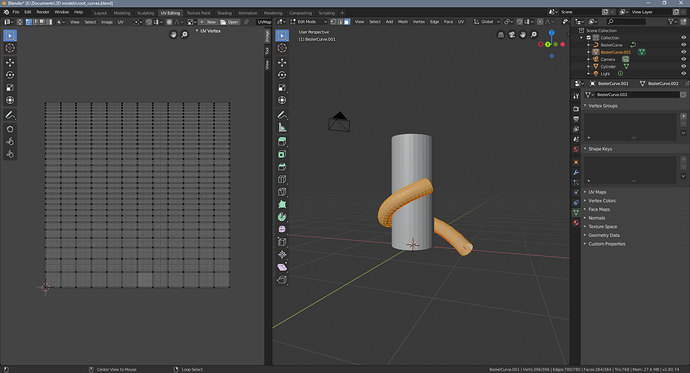Image resolution: width=690 pixels, height=373 pixels.
Task: Open the Global transform orientation dropdown
Action: [487, 22]
